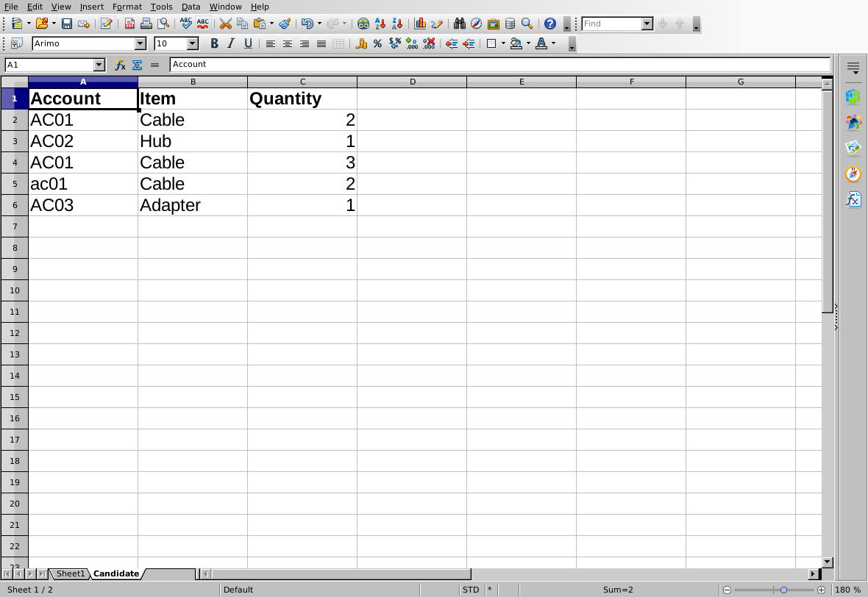The width and height of the screenshot is (868, 597).
Task: Open the Function Wizard
Action: [120, 65]
